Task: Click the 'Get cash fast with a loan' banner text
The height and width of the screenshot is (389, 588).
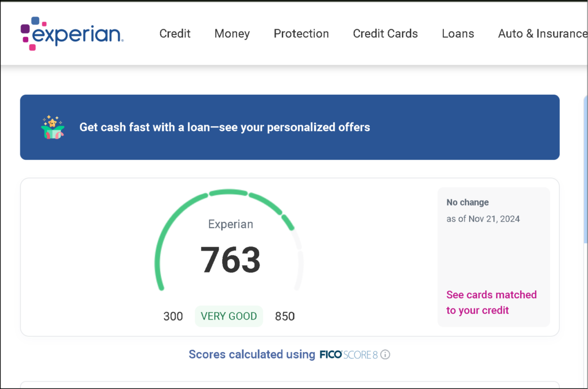Action: [x=225, y=127]
